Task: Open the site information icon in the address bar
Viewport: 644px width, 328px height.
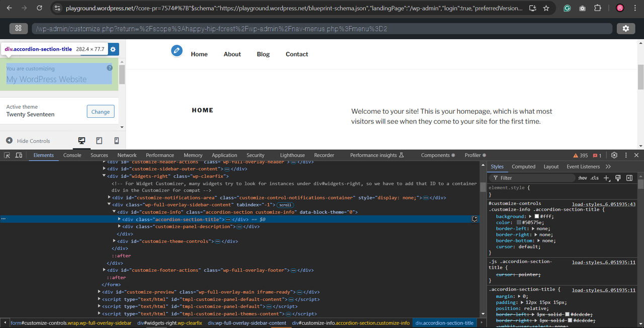Action: point(57,8)
